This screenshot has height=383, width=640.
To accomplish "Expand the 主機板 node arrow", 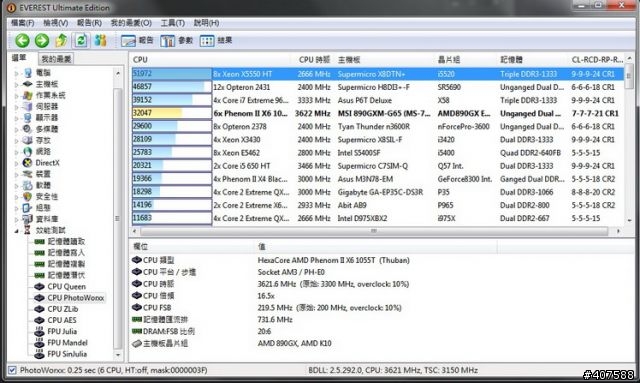I will [x=17, y=85].
